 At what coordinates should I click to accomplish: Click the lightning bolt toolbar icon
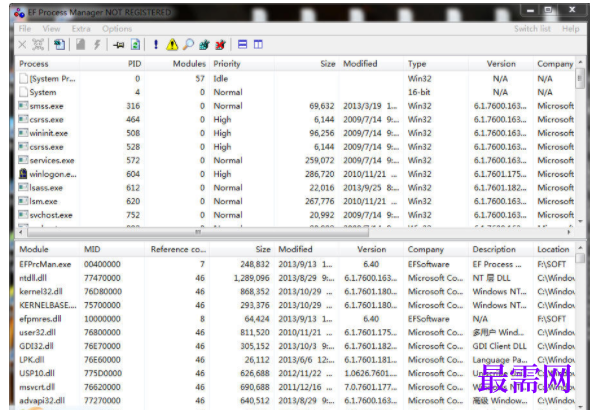(97, 45)
